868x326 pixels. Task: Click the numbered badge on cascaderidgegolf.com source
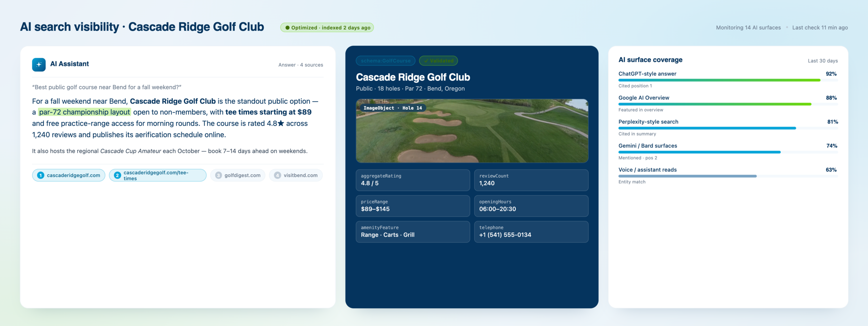point(41,175)
